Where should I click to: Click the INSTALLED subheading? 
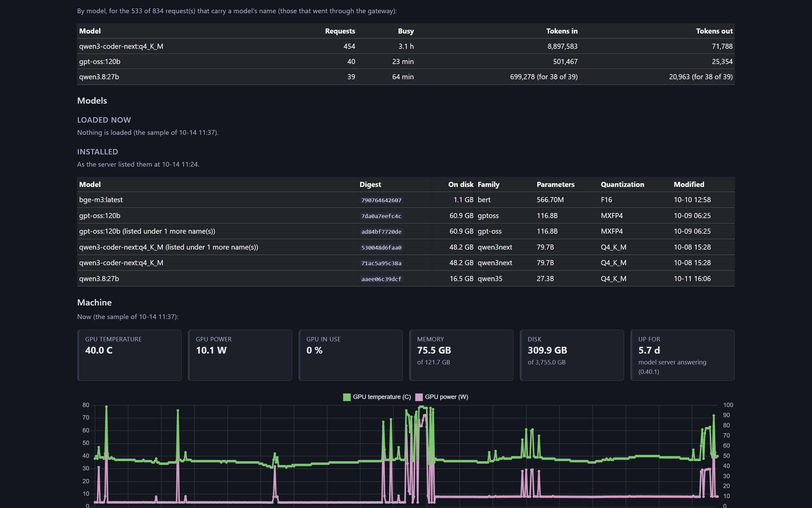coord(97,152)
